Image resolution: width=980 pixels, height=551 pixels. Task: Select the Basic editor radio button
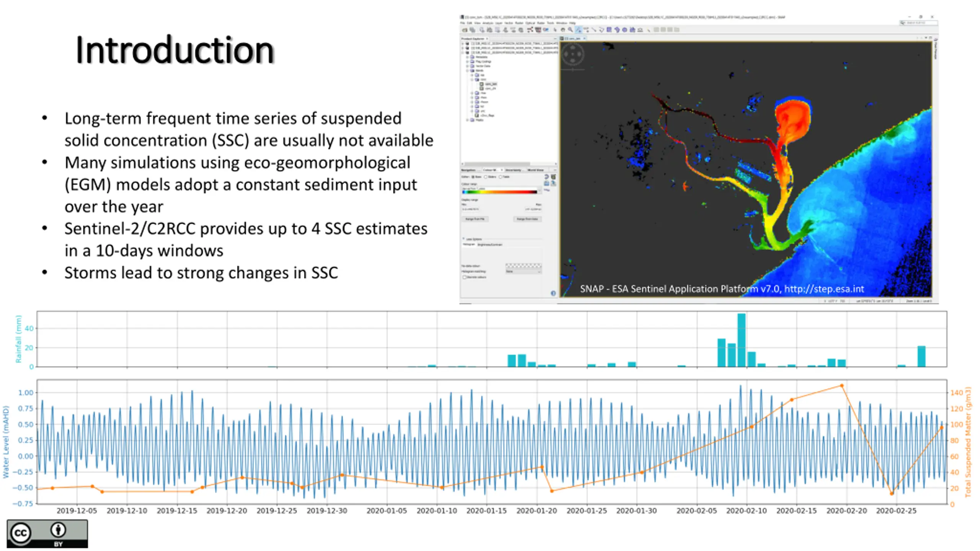(473, 177)
